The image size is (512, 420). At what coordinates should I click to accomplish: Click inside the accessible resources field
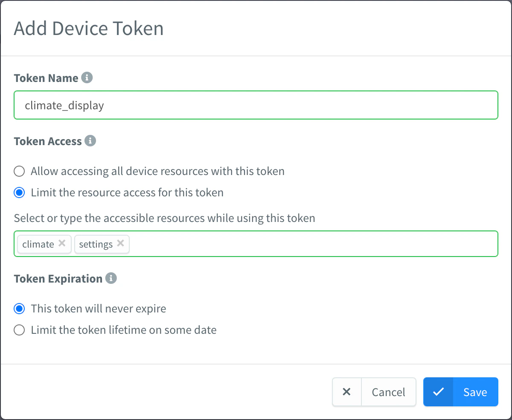point(256,244)
